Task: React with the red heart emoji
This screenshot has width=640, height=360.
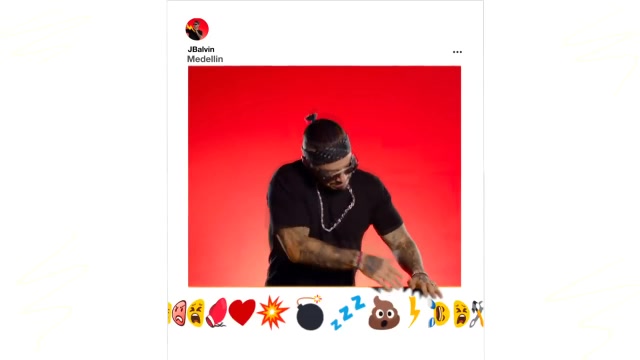Action: pos(242,312)
